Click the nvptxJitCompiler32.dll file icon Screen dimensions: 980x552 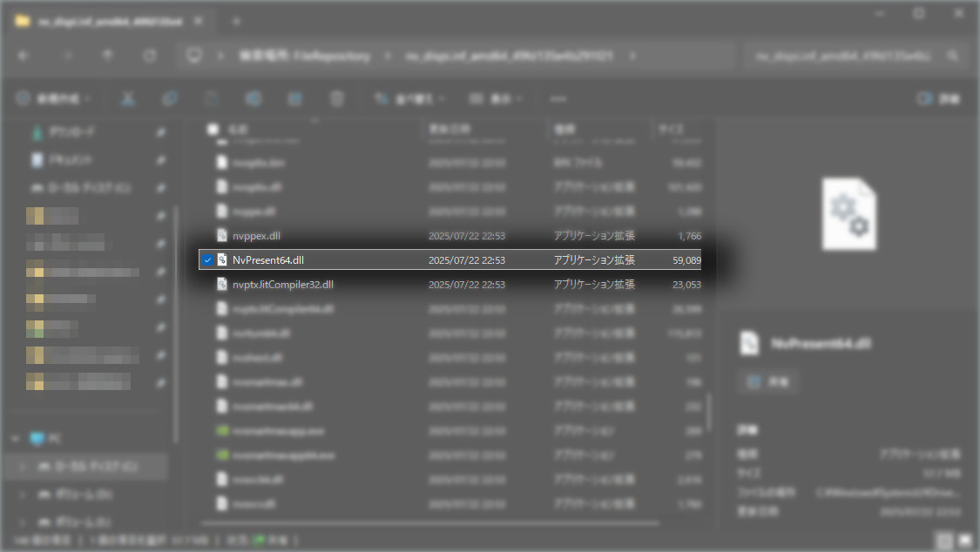click(x=222, y=284)
